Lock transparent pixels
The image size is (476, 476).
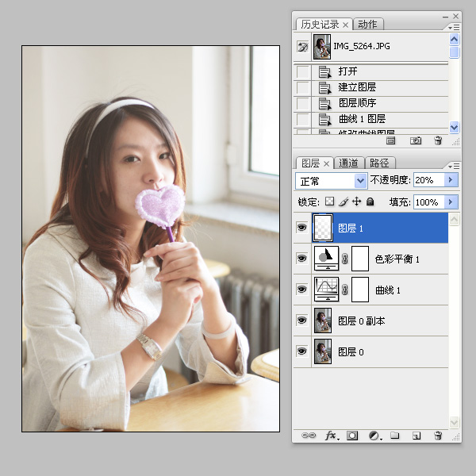[x=330, y=202]
